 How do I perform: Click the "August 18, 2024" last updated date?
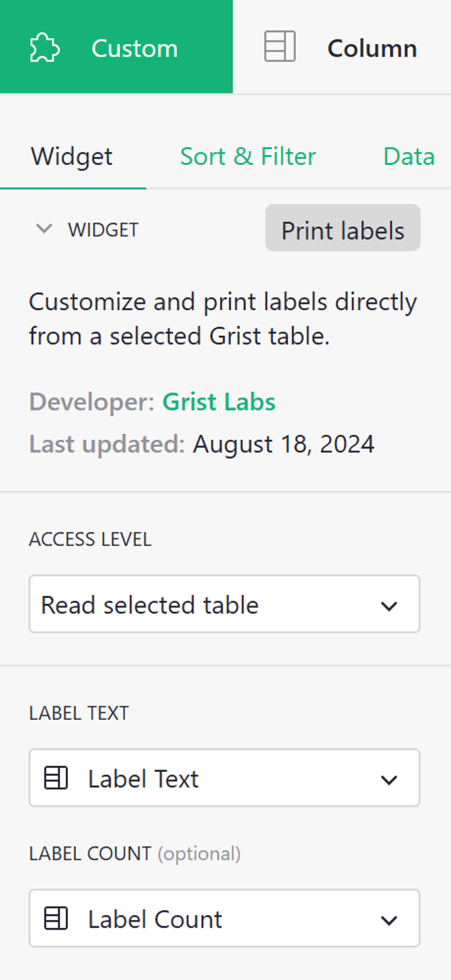click(x=284, y=444)
